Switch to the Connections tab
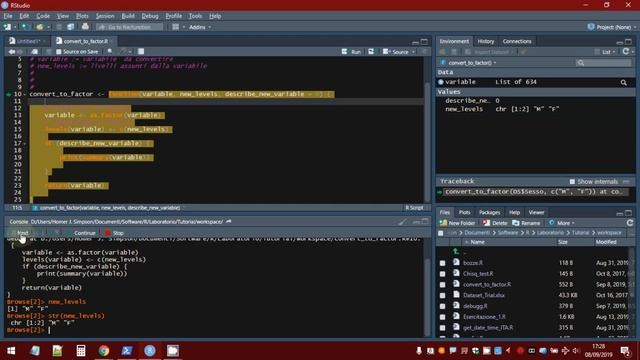 [517, 41]
